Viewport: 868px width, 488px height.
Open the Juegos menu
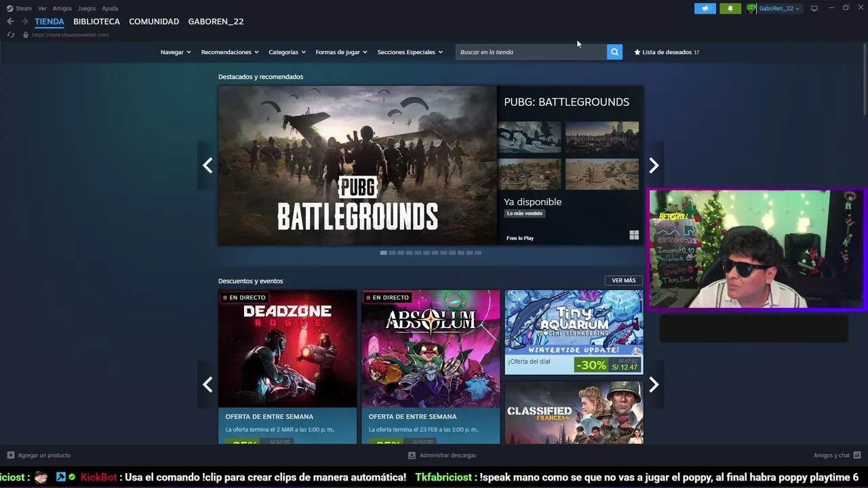tap(87, 8)
